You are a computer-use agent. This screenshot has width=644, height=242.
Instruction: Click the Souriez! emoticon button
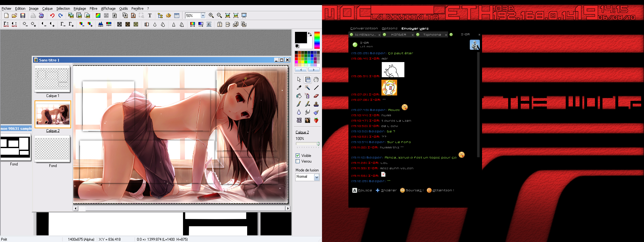(x=412, y=190)
